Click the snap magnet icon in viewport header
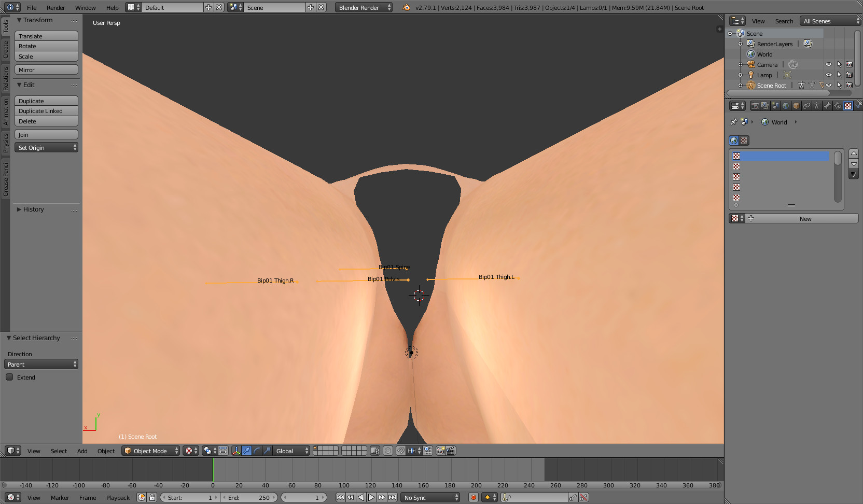Screen dimensions: 863x504 401,451
